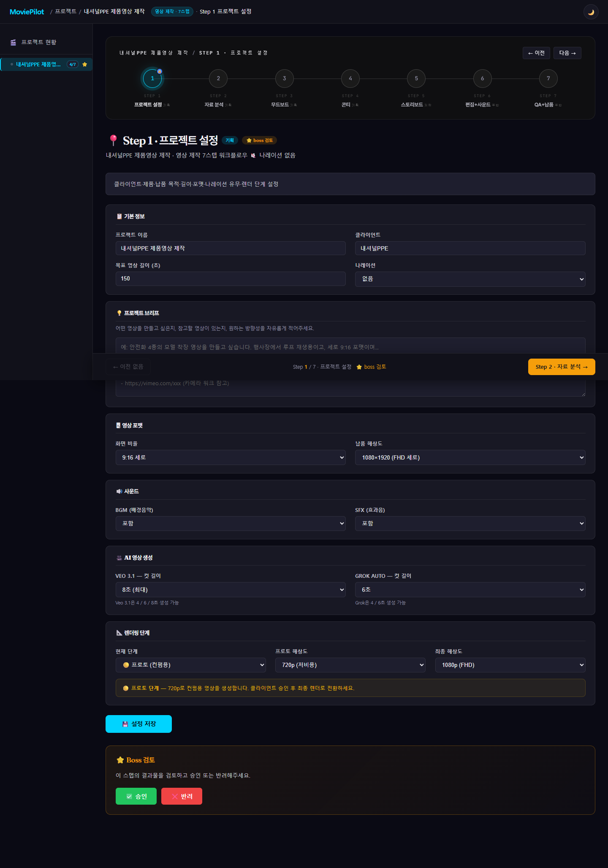Click the 이전 button in stepper header

536,53
